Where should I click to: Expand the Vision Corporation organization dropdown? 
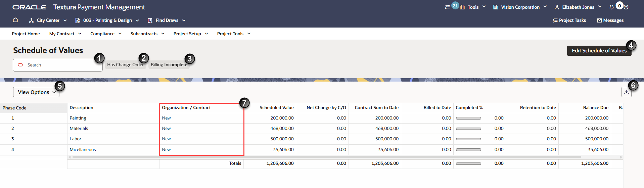(x=545, y=7)
